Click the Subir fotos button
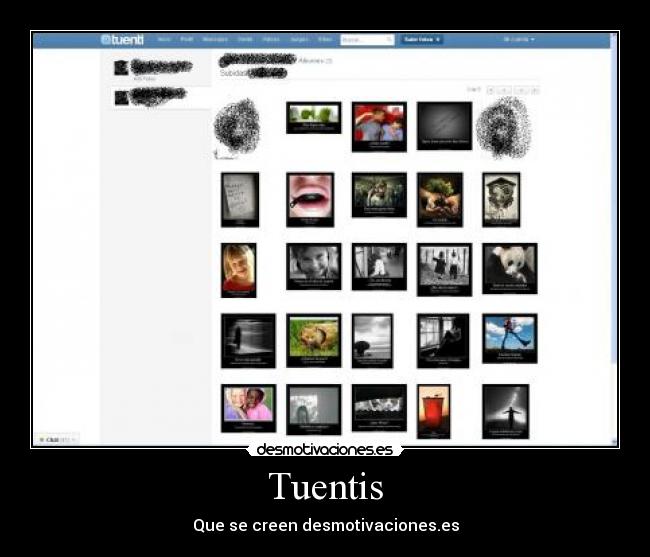The image size is (650, 557). (422, 39)
